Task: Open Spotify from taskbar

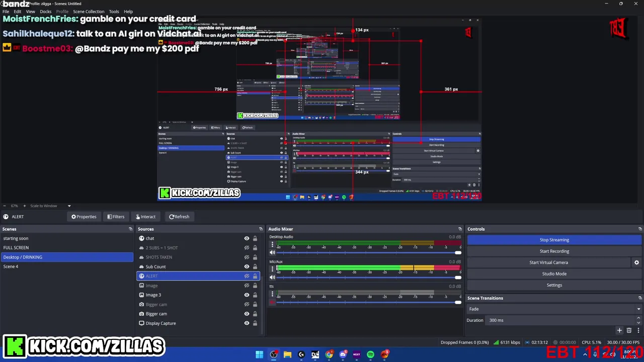Action: point(370,354)
